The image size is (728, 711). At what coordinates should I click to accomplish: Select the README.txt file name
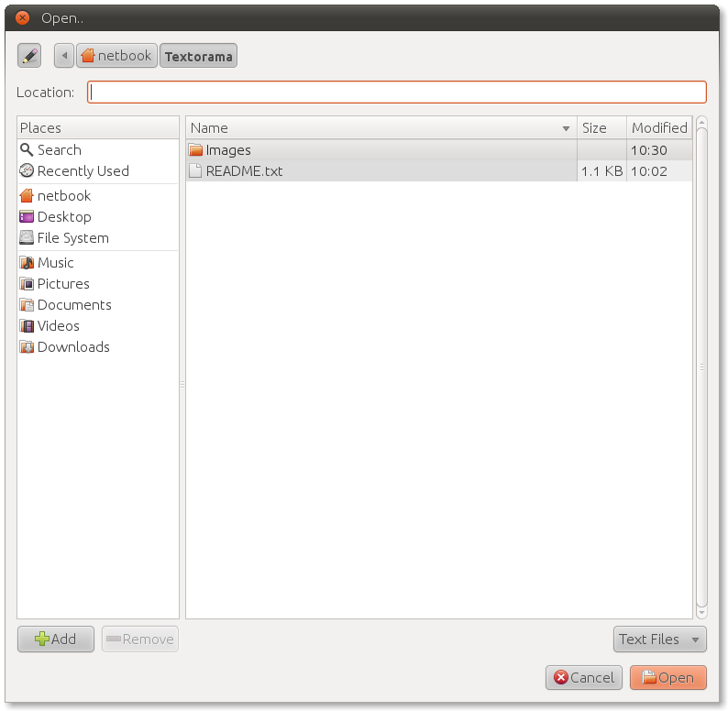click(244, 171)
